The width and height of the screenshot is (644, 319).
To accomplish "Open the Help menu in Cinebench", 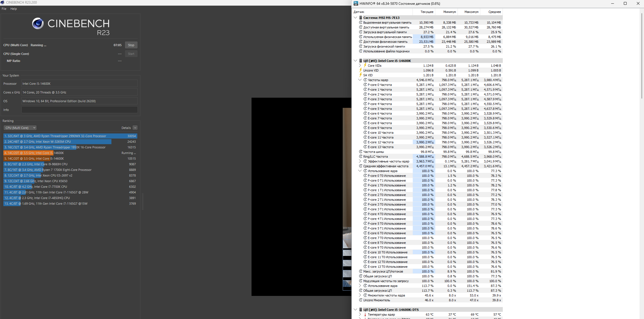I will [x=14, y=9].
